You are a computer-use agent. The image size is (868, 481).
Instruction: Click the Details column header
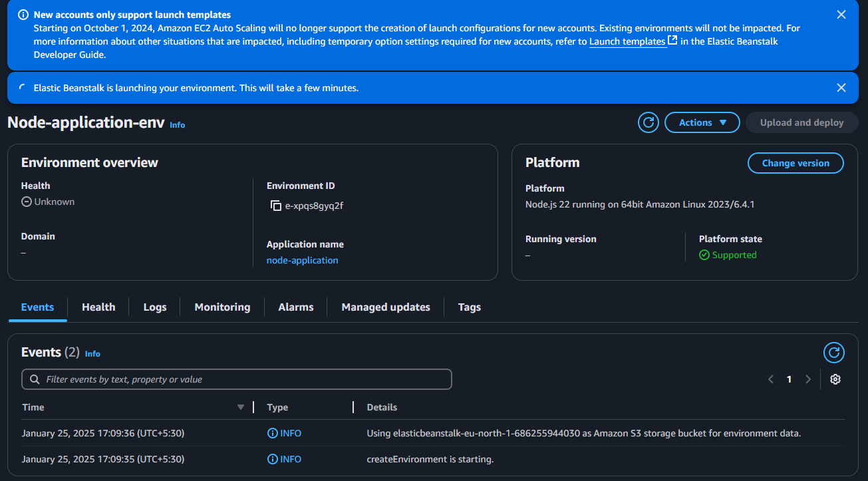pos(382,407)
